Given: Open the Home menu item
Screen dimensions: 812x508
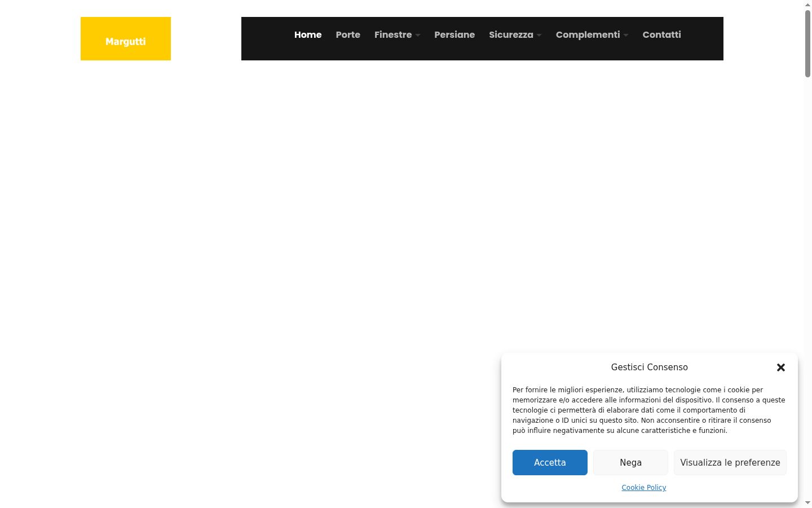Looking at the screenshot, I should point(308,34).
